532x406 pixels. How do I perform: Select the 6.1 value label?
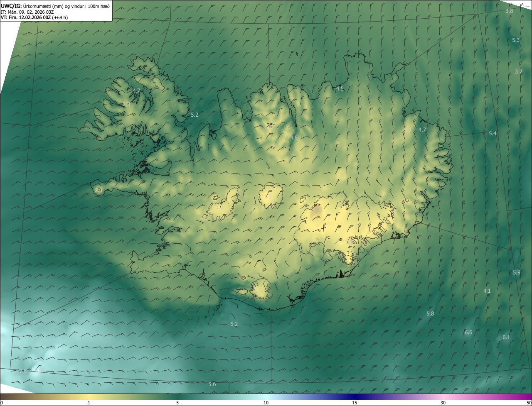point(506,337)
